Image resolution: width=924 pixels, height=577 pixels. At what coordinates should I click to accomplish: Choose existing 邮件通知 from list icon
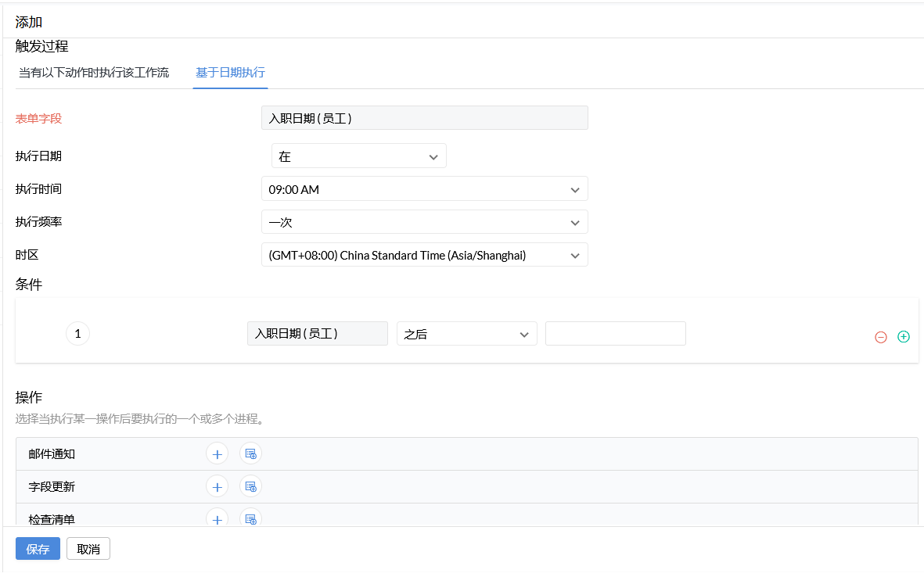click(250, 453)
